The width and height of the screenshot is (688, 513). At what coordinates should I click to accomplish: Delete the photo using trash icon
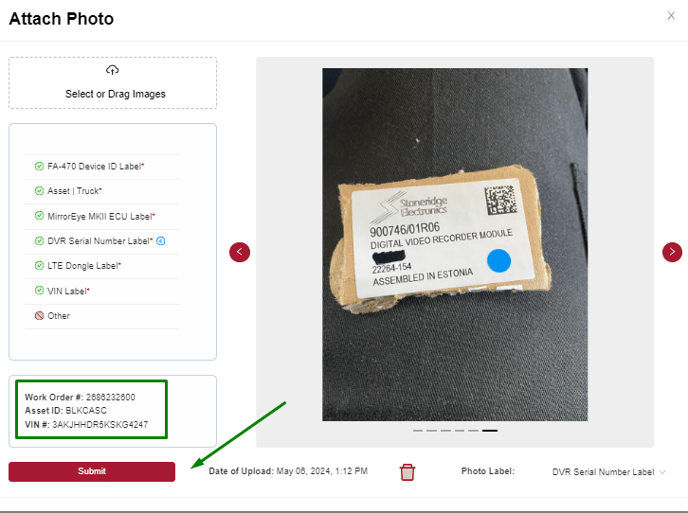coord(407,472)
